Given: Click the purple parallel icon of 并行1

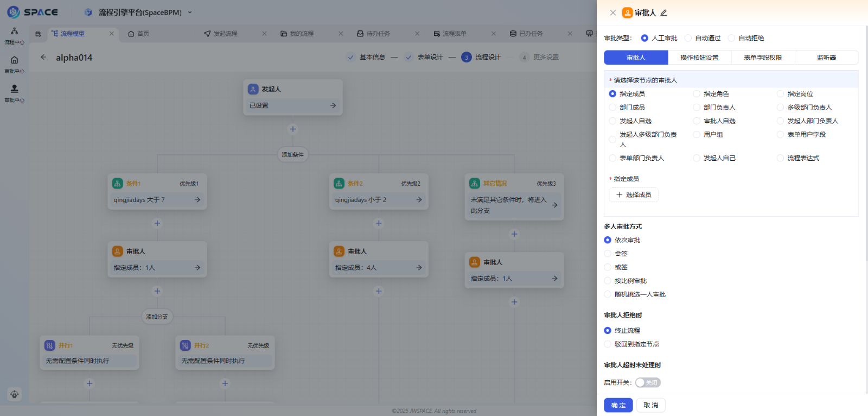Looking at the screenshot, I should pyautogui.click(x=50, y=345).
